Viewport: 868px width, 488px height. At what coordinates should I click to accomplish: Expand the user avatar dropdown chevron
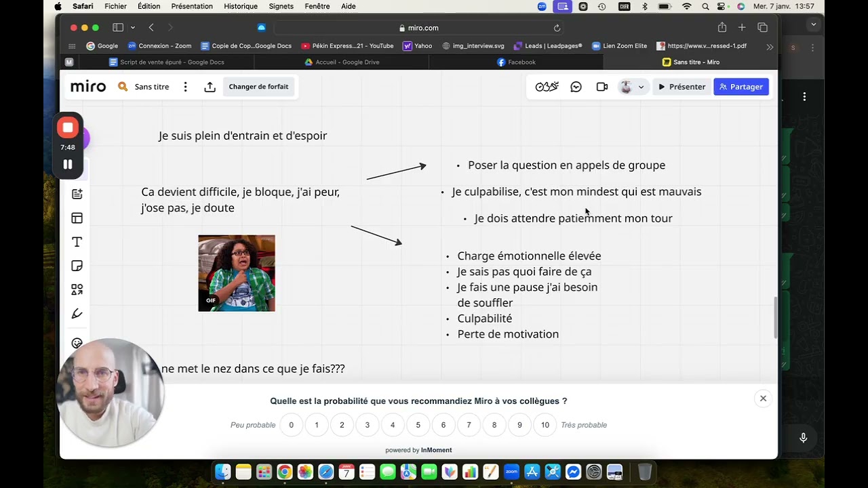tap(641, 87)
